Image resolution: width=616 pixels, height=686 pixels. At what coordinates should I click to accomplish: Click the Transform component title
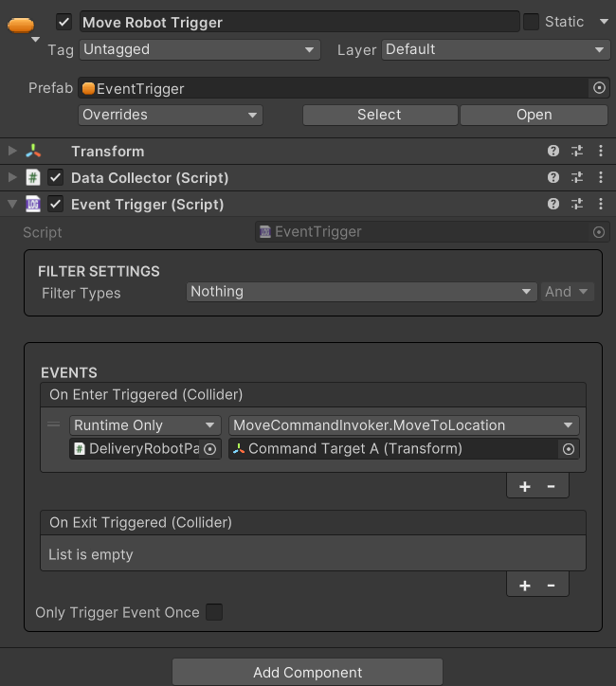[x=108, y=152]
